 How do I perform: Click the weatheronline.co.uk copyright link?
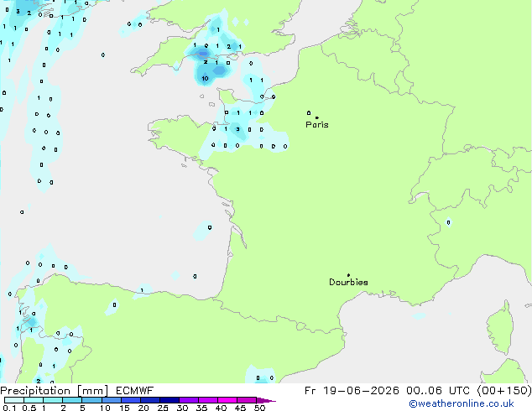pyautogui.click(x=462, y=403)
